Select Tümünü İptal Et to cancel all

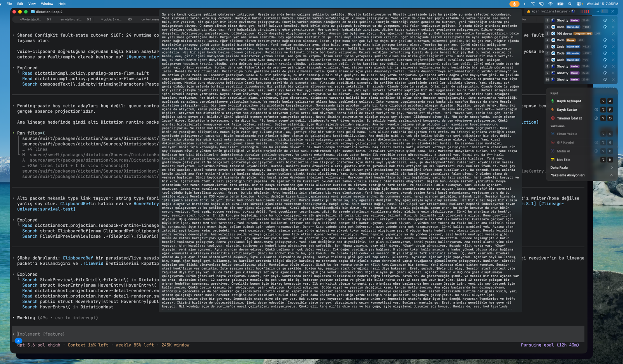tap(569, 118)
